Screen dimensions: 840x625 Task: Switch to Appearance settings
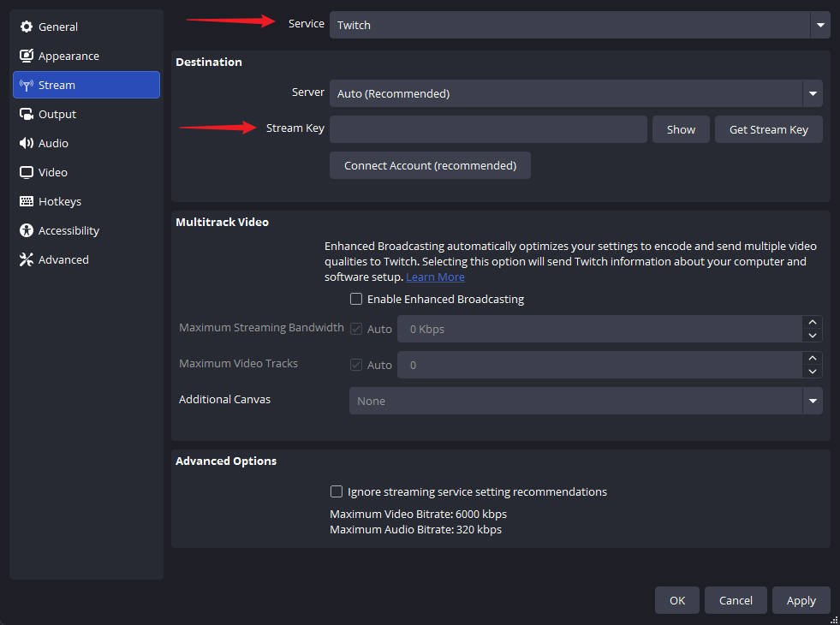pyautogui.click(x=86, y=56)
